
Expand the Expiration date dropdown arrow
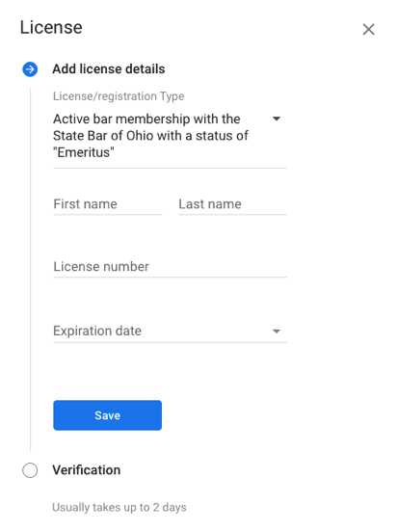pyautogui.click(x=277, y=332)
